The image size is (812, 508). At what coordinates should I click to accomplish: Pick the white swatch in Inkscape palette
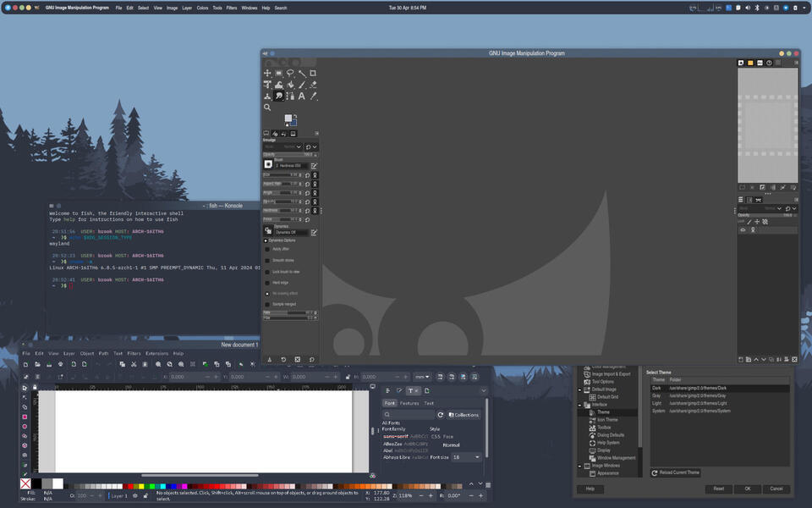58,483
